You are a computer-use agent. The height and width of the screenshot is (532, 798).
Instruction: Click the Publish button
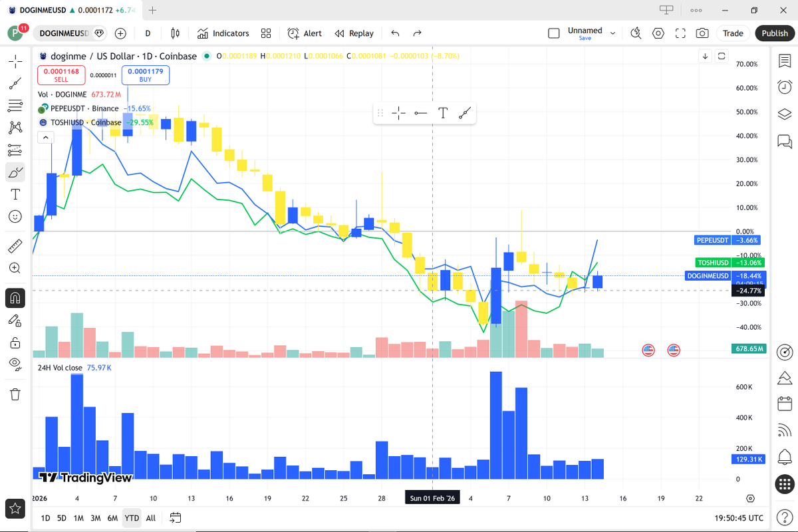click(775, 33)
